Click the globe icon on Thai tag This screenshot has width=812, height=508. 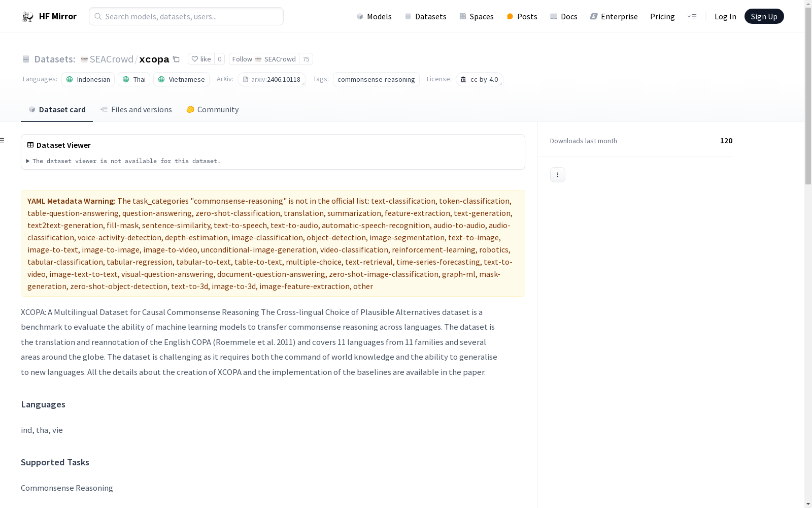pyautogui.click(x=126, y=79)
